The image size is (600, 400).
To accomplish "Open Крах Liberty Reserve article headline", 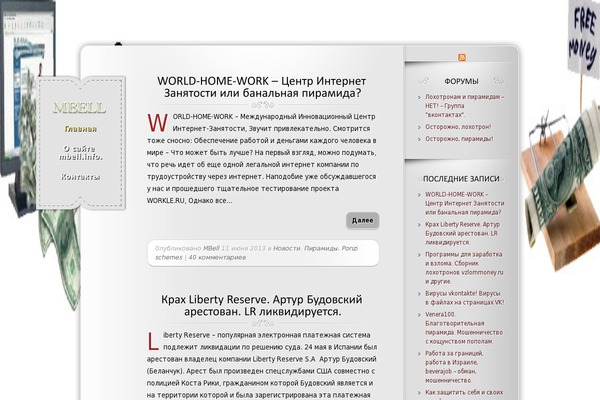I will pyautogui.click(x=262, y=305).
